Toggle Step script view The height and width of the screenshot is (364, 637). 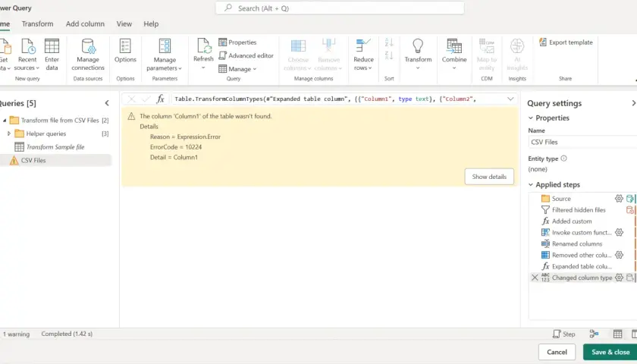pos(564,334)
